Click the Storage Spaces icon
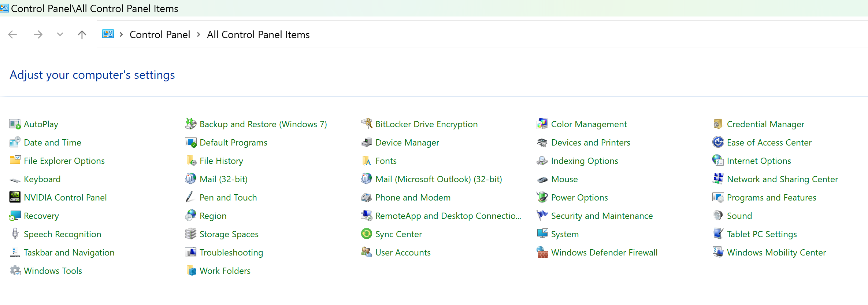 point(191,234)
